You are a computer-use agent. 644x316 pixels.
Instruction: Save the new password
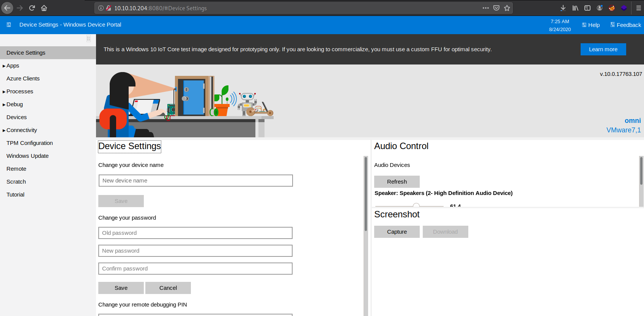pos(121,288)
